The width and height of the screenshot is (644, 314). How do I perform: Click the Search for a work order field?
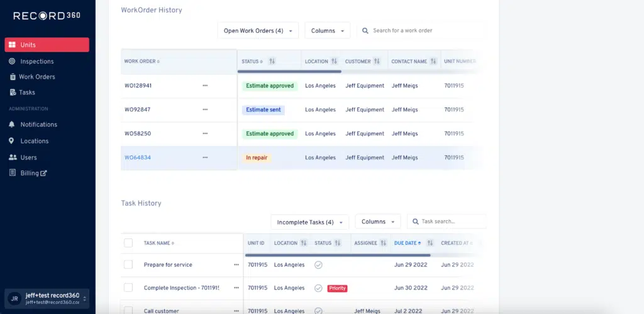(x=425, y=30)
